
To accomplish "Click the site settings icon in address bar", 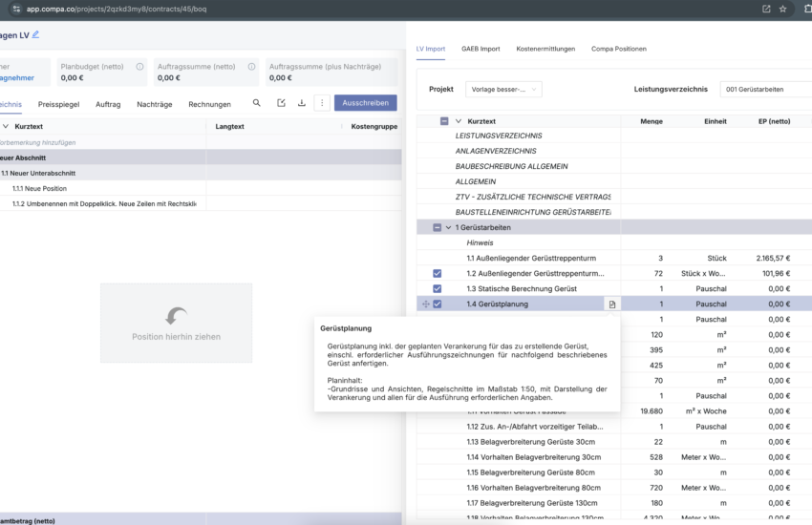I will (16, 9).
